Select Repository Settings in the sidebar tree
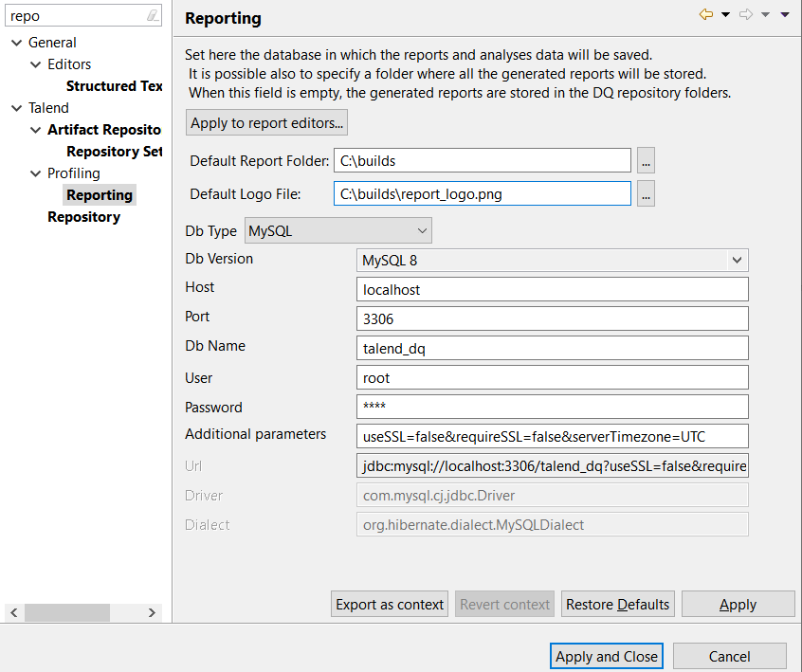 (x=113, y=151)
